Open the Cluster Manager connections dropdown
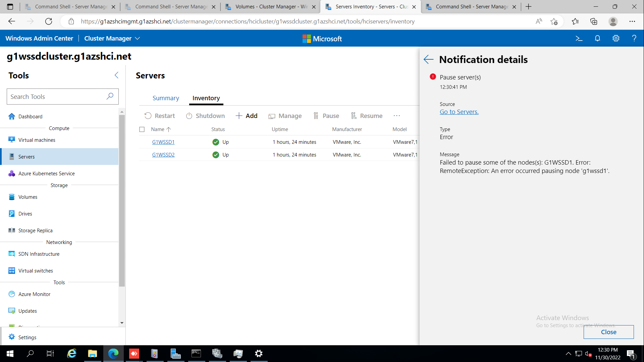The image size is (644, 362). (x=138, y=38)
